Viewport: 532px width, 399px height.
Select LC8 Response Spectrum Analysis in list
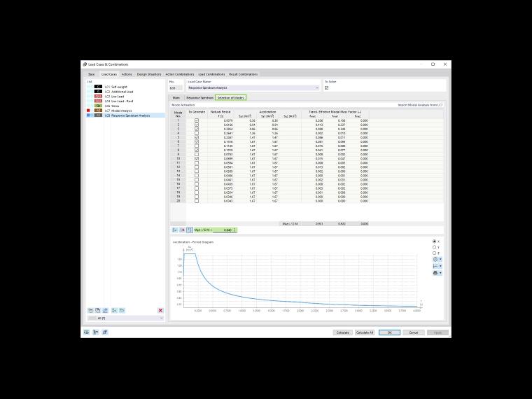[126, 115]
